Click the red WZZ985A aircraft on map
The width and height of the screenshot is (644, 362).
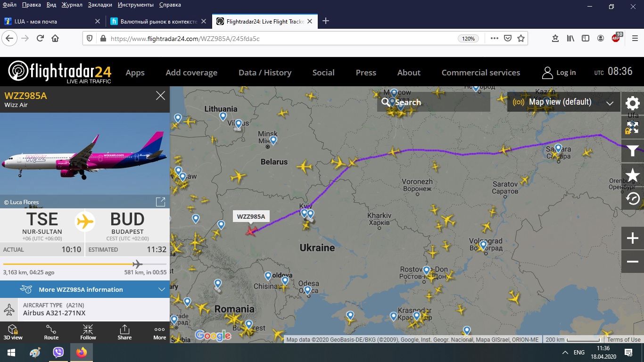click(252, 230)
